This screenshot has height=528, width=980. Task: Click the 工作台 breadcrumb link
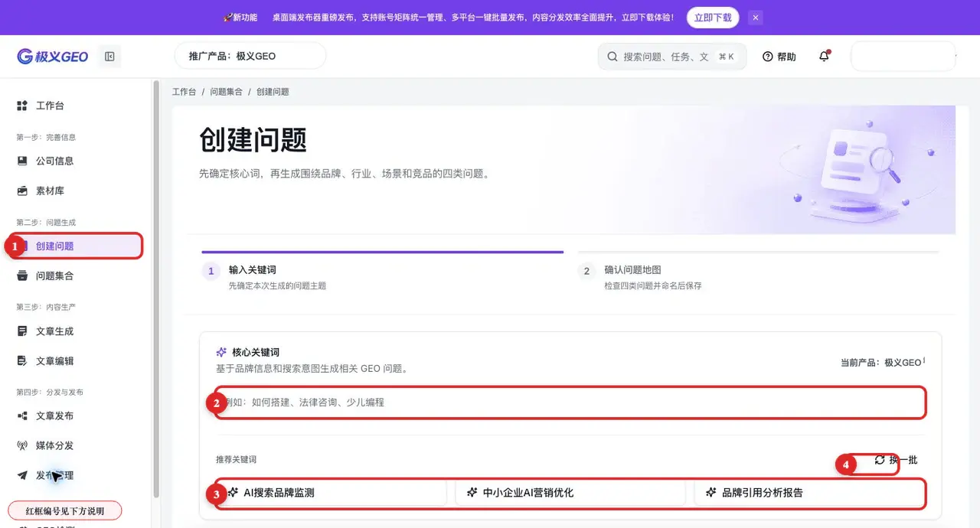coord(184,92)
